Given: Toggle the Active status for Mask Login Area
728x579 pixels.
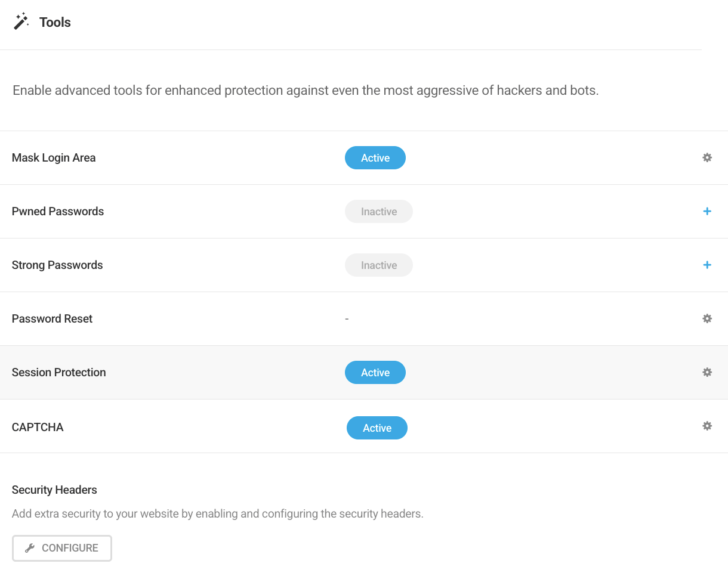Looking at the screenshot, I should 375,157.
